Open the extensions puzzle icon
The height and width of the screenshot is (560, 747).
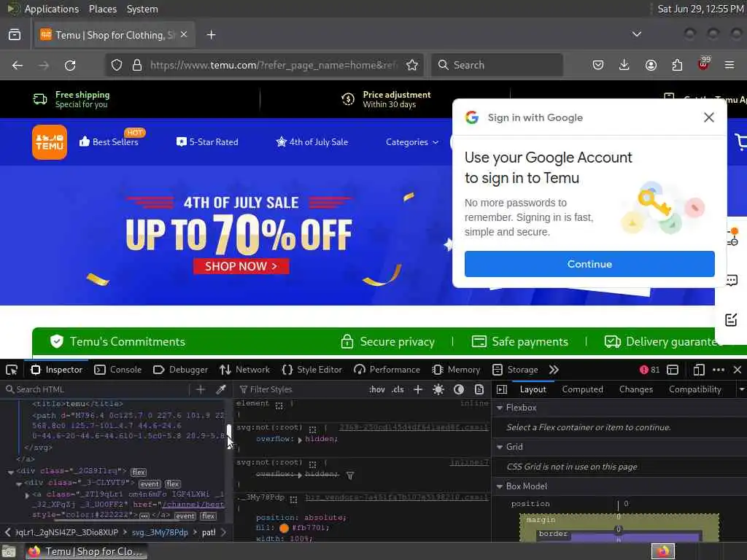pos(677,65)
